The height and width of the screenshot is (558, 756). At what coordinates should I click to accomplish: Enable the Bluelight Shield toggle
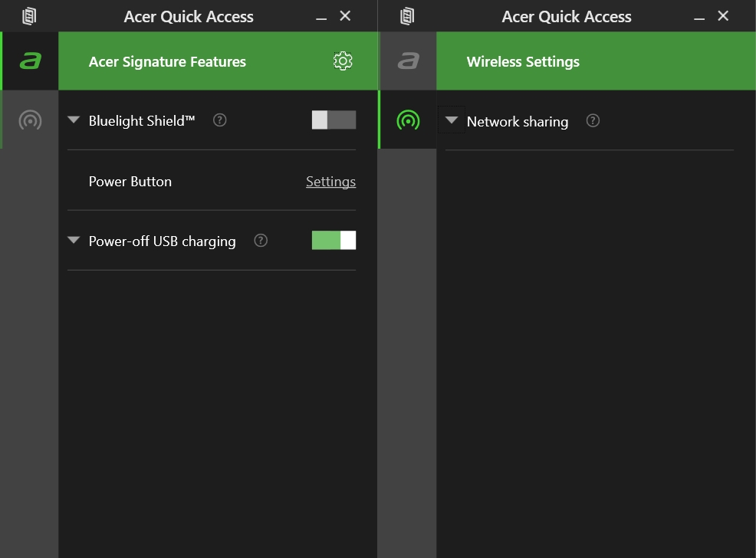pos(334,120)
